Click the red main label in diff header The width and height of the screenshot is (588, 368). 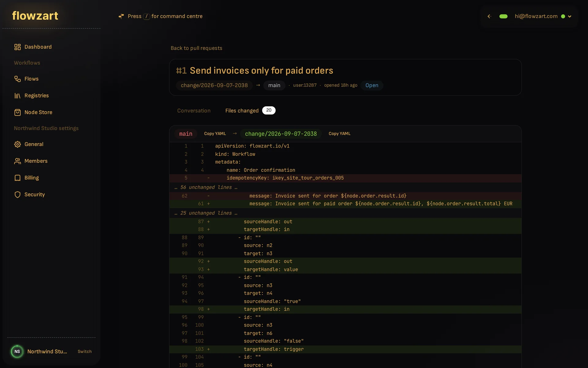coord(186,134)
